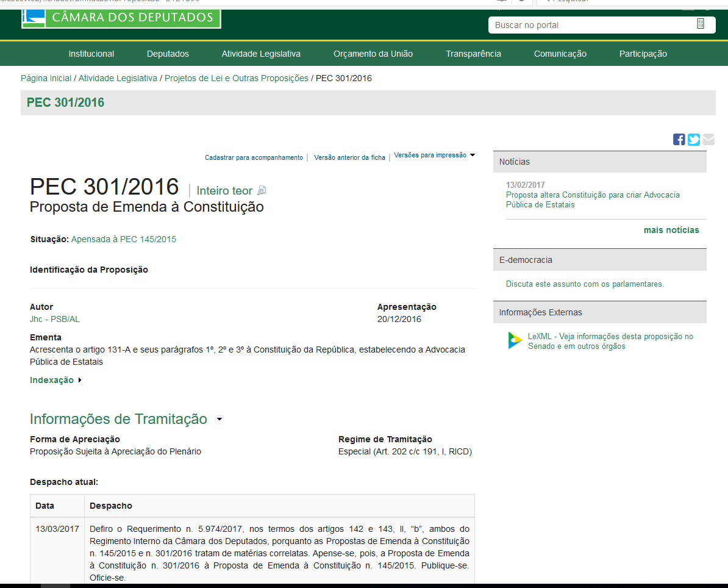Share page via Facebook icon
The width and height of the screenshot is (728, 588).
point(679,140)
